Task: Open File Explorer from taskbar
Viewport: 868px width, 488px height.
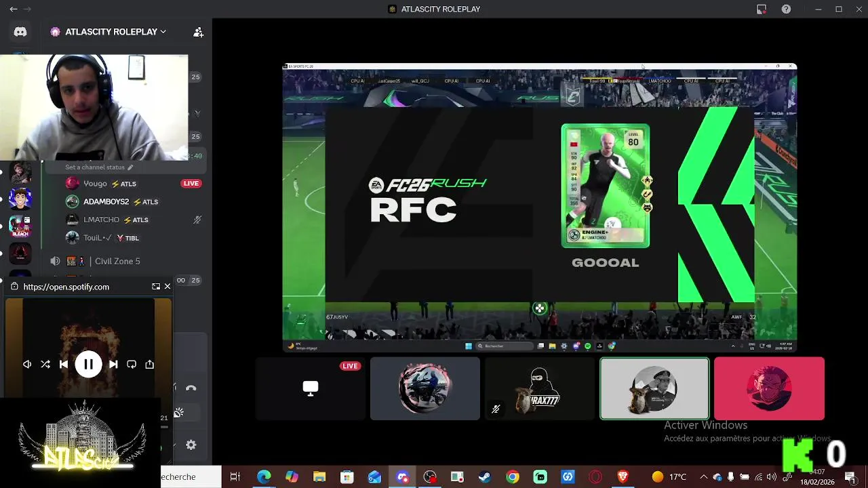Action: click(319, 477)
